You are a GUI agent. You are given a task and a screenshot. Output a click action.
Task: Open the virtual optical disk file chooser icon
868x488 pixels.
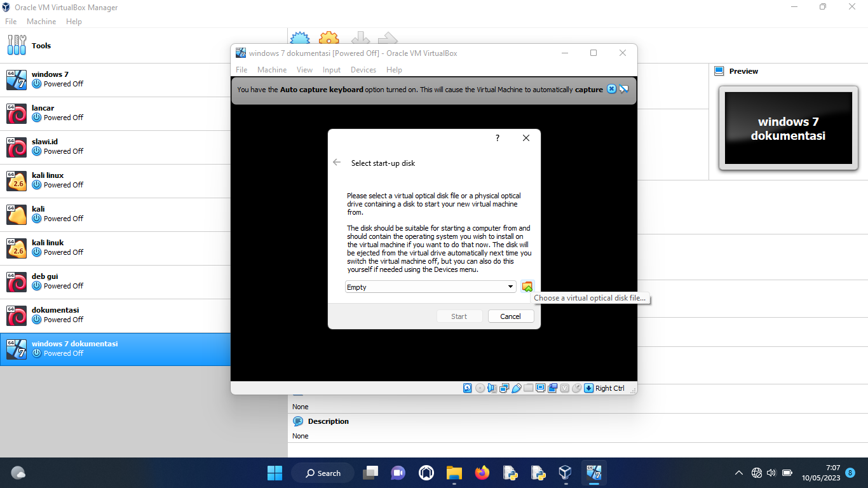coord(527,287)
